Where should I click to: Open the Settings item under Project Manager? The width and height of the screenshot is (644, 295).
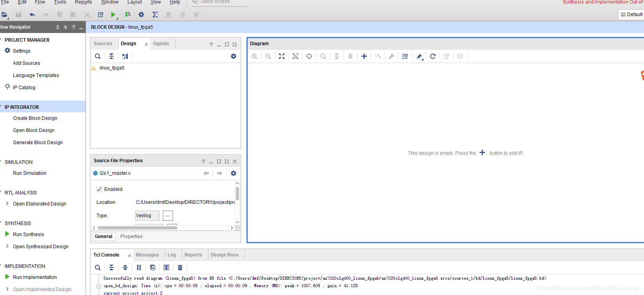[x=22, y=51]
